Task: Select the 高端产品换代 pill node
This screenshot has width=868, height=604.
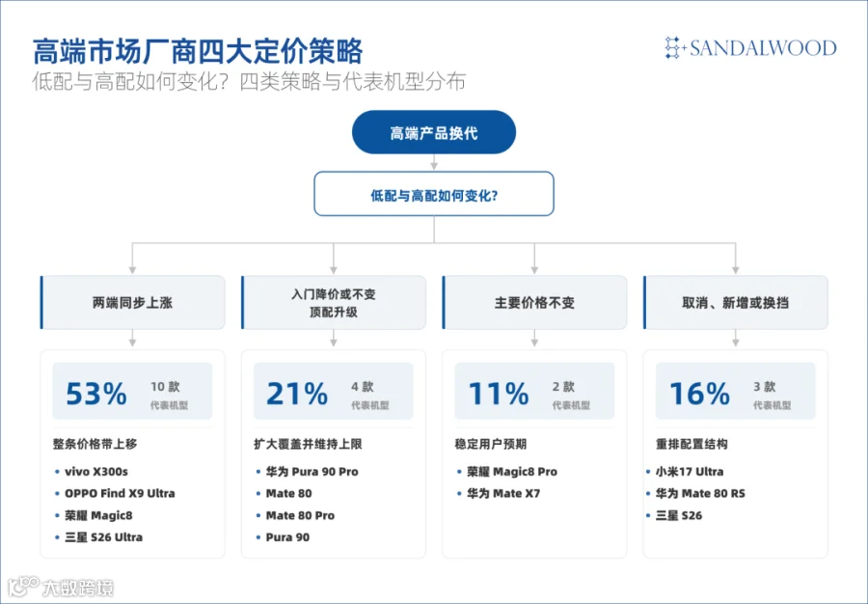Action: [x=434, y=132]
